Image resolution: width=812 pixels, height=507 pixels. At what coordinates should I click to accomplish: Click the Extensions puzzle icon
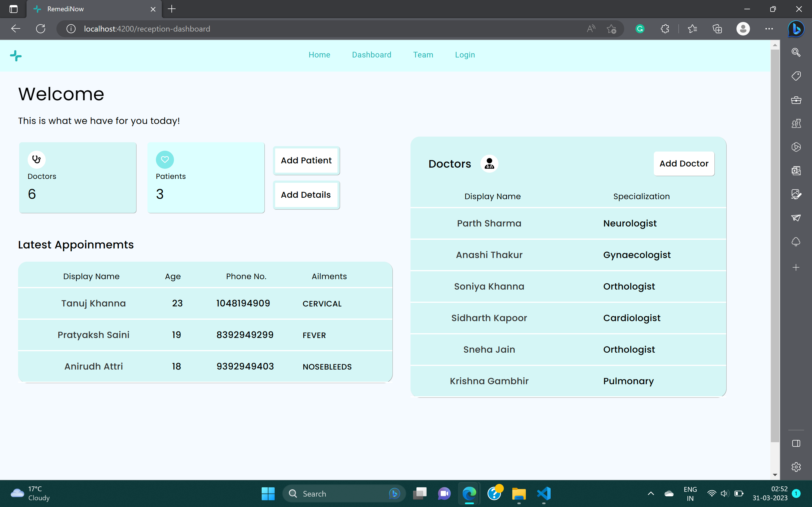664,28
